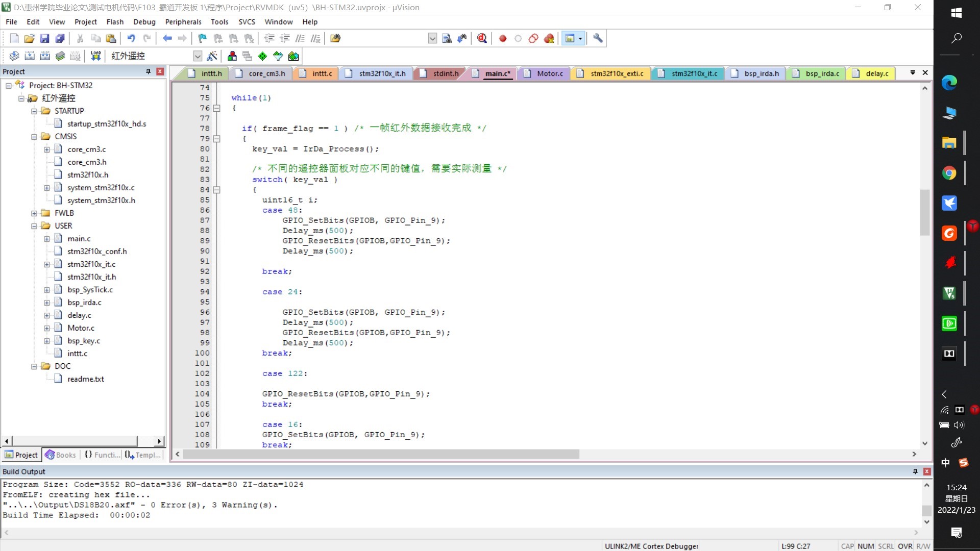Translate current file icon
The height and width of the screenshot is (551, 980).
pyautogui.click(x=14, y=56)
